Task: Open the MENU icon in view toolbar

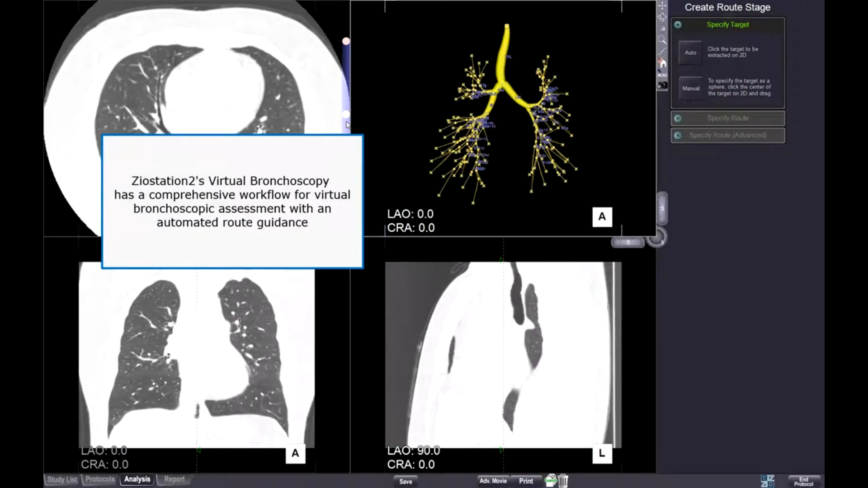Action: [x=662, y=74]
